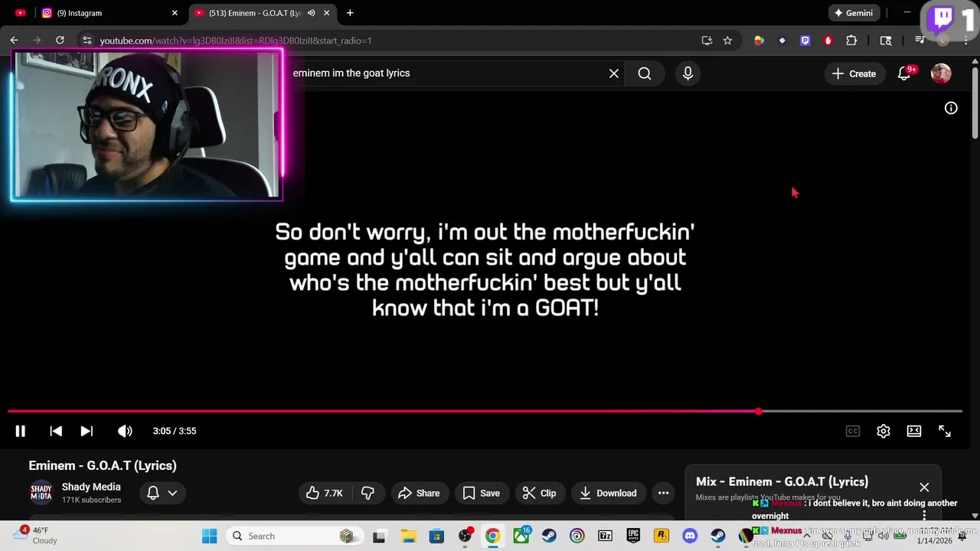Image resolution: width=980 pixels, height=551 pixels.
Task: Select the Eminem - G.O.A.T tab
Action: [x=255, y=13]
